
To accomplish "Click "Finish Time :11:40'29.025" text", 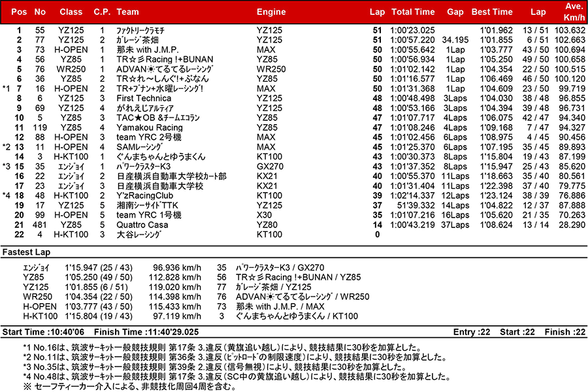I will tap(146, 333).
